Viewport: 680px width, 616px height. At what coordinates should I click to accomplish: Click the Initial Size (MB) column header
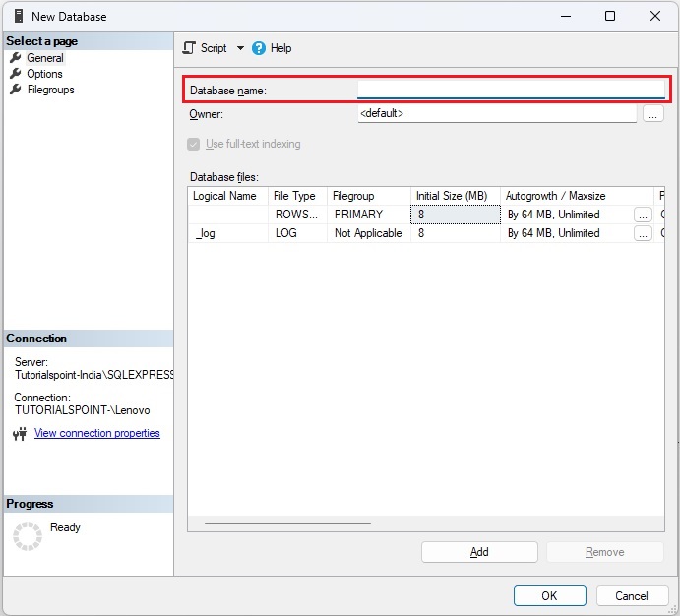pos(456,196)
